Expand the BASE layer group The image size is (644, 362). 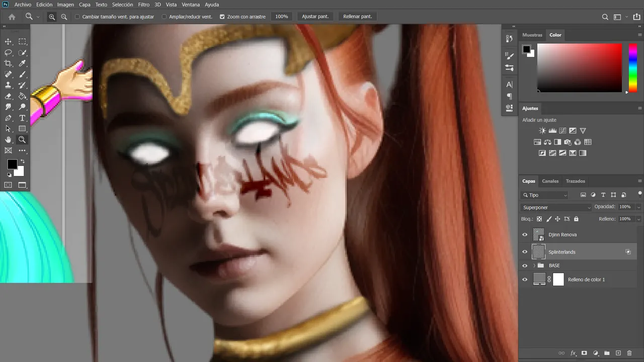[x=534, y=265]
